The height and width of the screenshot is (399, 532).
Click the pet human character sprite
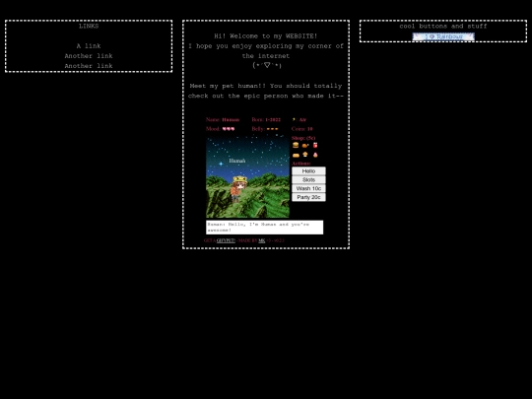[238, 188]
